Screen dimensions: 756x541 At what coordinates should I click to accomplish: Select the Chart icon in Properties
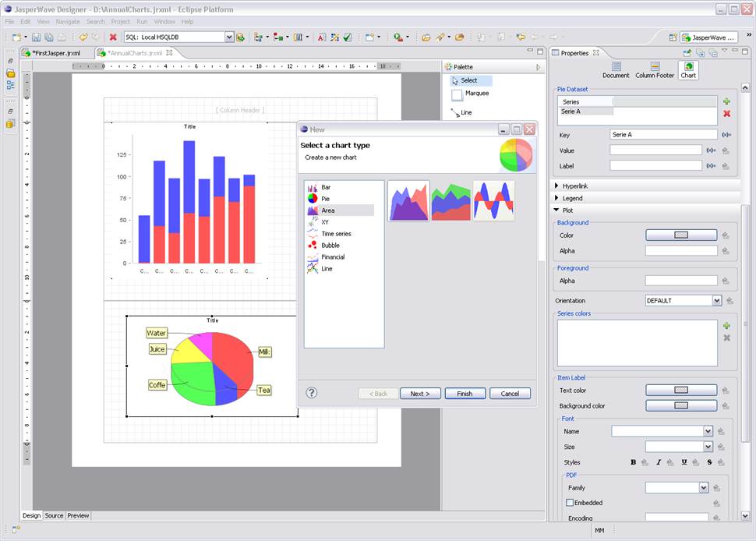coord(688,70)
